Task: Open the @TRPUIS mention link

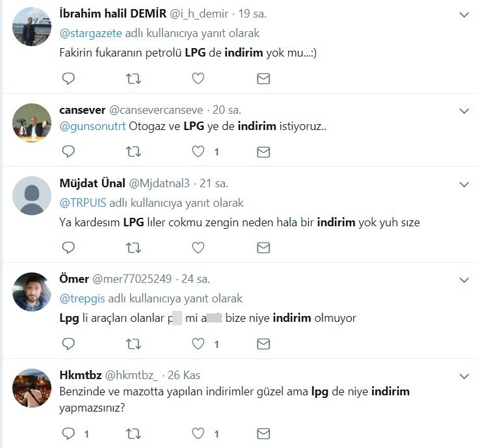Action: (x=83, y=203)
